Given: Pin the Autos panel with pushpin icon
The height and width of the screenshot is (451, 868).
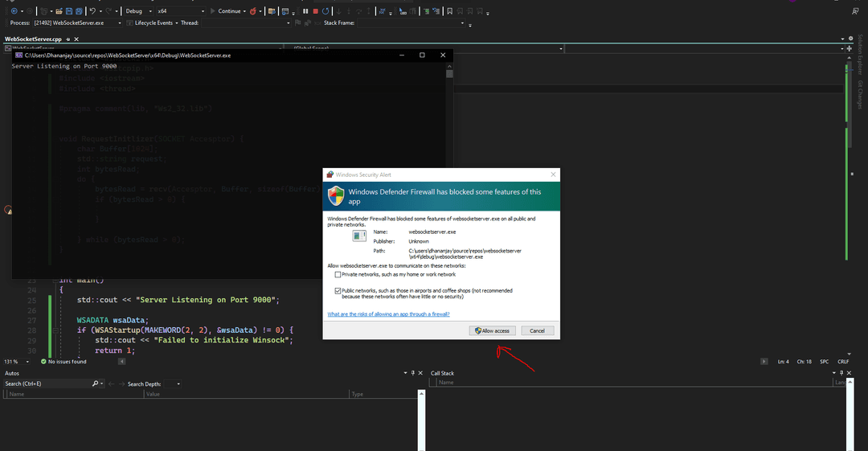Looking at the screenshot, I should pos(412,373).
